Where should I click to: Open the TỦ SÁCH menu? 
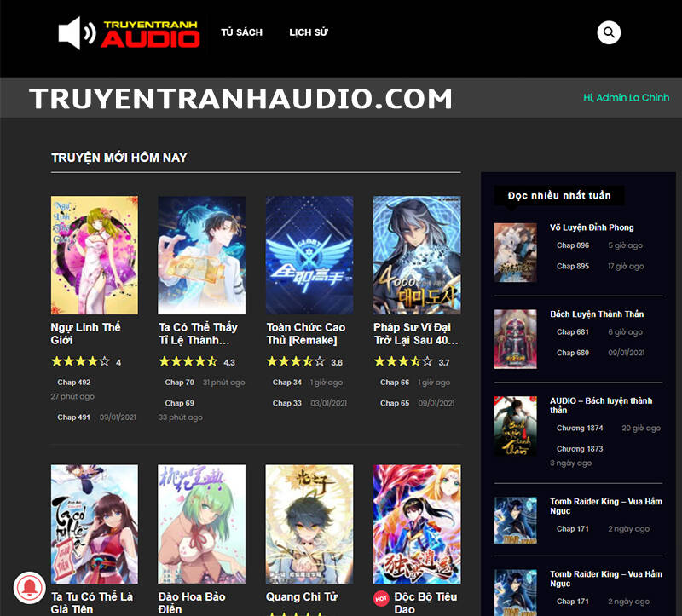(242, 32)
